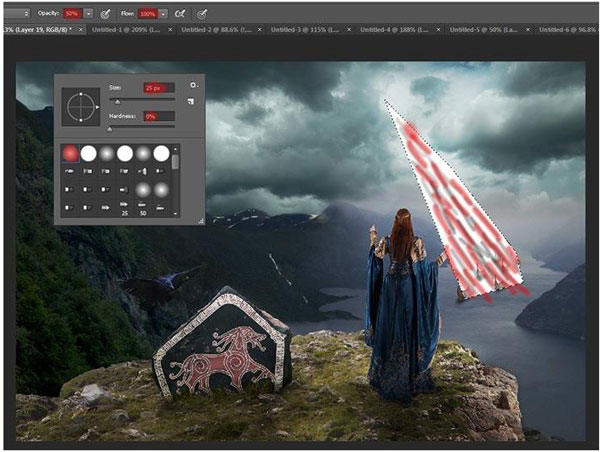
Task: Select bristle brush preset labeled 25
Action: (x=124, y=208)
